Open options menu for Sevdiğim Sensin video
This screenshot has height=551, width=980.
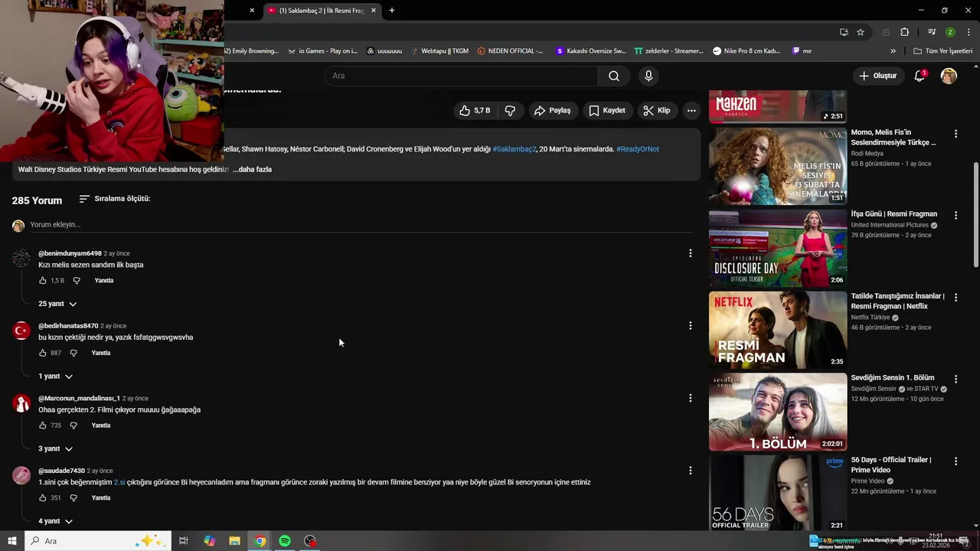pyautogui.click(x=955, y=378)
